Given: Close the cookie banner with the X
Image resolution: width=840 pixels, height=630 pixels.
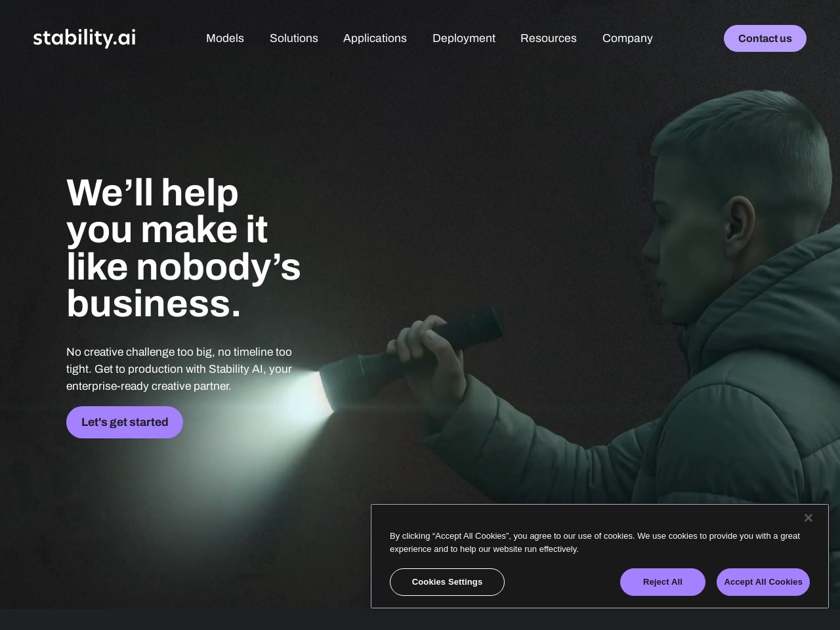Looking at the screenshot, I should coord(808,518).
